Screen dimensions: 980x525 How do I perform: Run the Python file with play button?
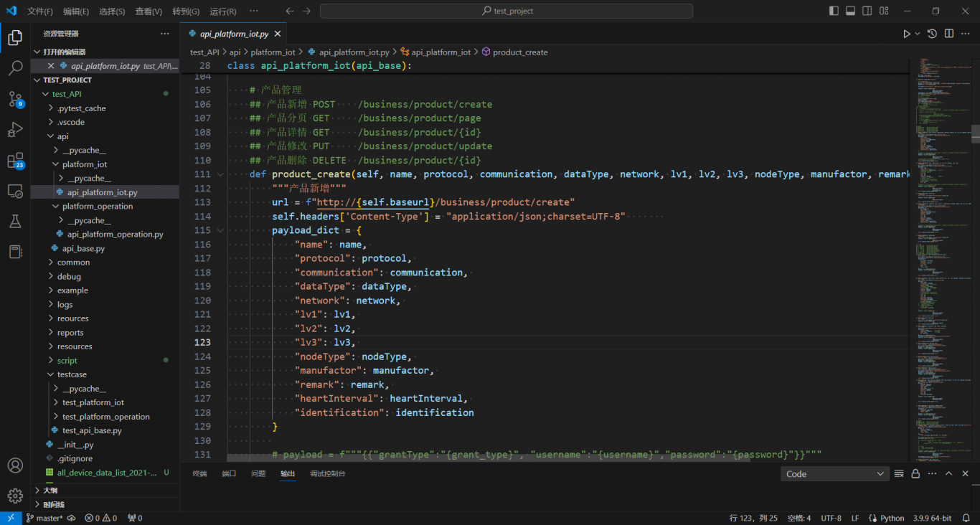pyautogui.click(x=907, y=34)
